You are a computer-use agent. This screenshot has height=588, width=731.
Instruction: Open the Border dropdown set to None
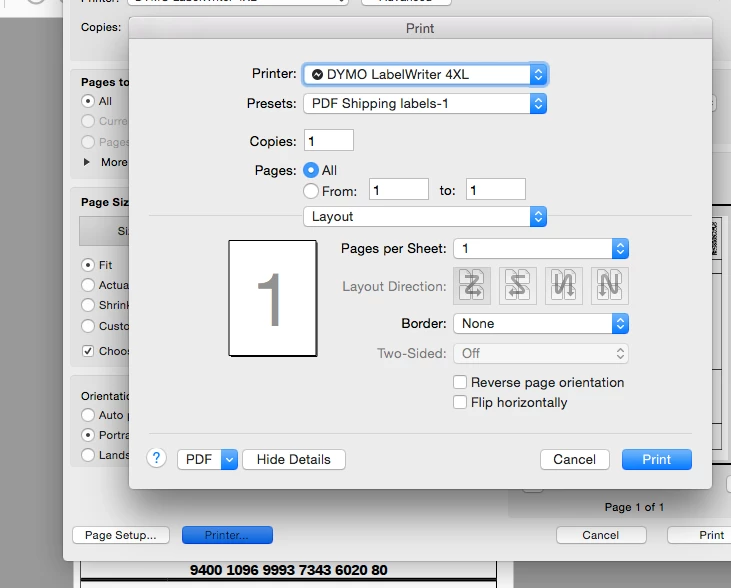(541, 324)
